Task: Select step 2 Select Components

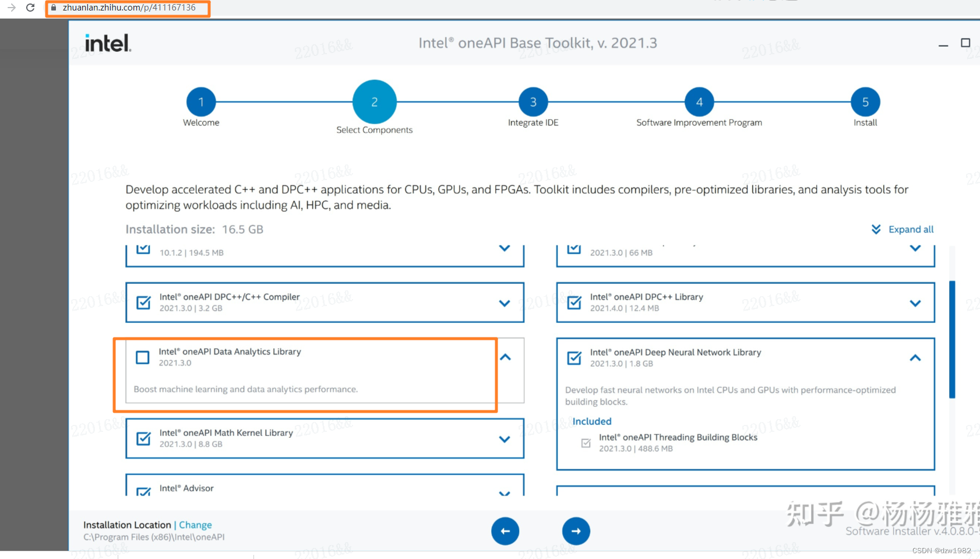Action: click(375, 102)
